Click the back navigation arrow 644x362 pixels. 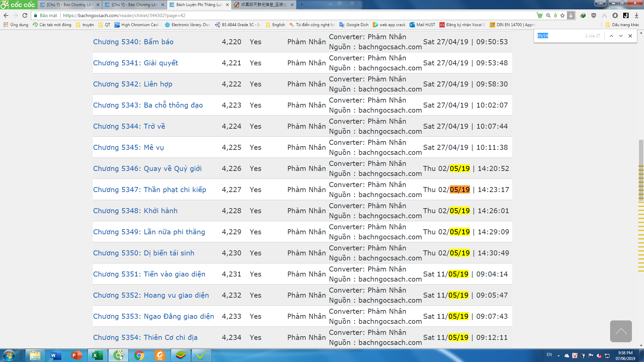(x=6, y=15)
